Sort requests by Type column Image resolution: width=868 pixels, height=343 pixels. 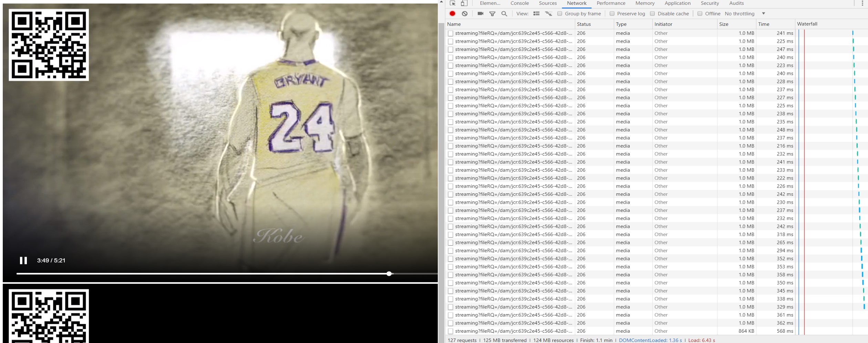coord(633,24)
